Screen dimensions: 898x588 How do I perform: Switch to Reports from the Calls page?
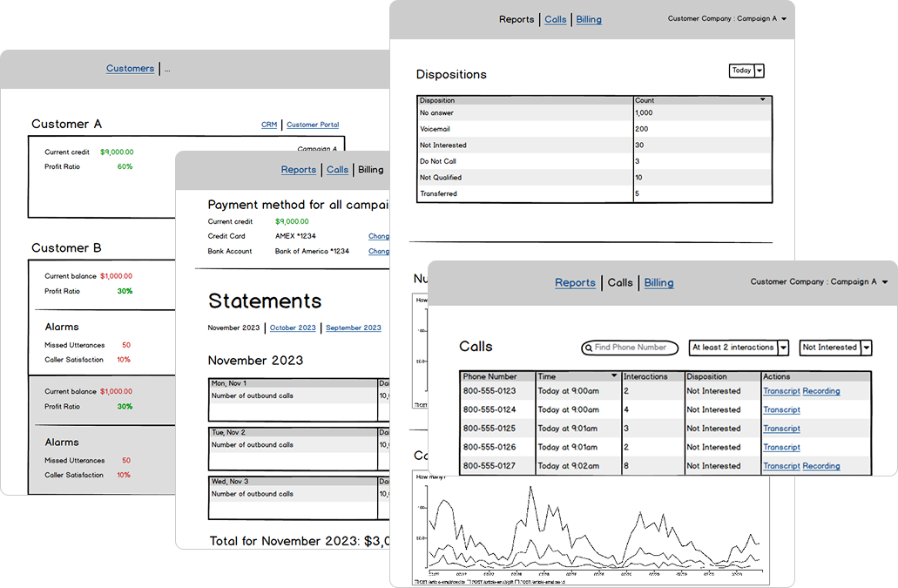click(575, 283)
